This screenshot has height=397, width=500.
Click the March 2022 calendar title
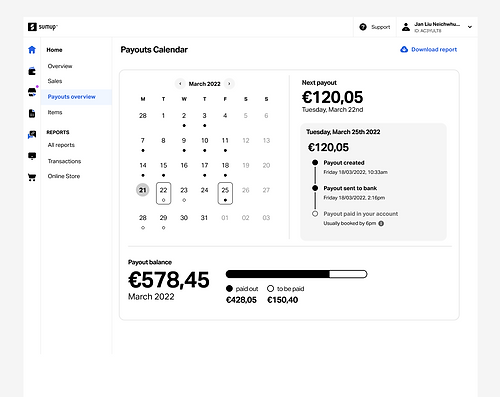[x=205, y=84]
